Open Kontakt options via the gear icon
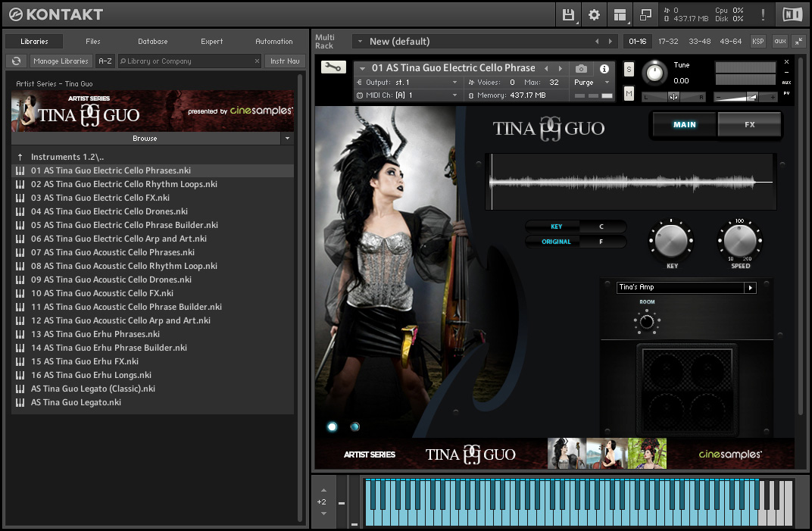 594,14
